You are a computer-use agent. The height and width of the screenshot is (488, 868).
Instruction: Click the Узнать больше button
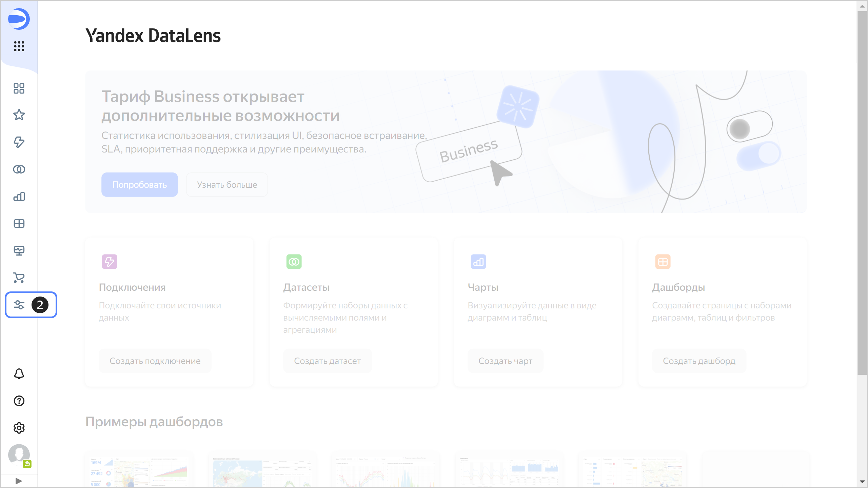tap(227, 185)
